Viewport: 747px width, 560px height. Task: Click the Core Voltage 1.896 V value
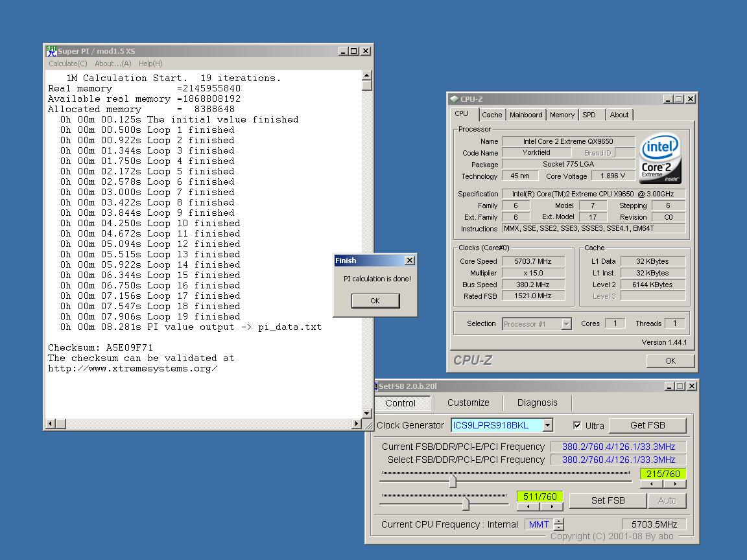pyautogui.click(x=613, y=176)
